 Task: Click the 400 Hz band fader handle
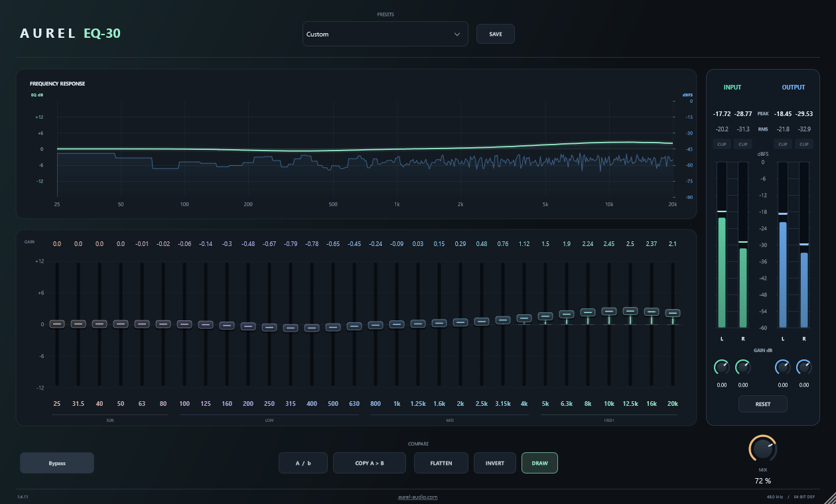tap(312, 328)
